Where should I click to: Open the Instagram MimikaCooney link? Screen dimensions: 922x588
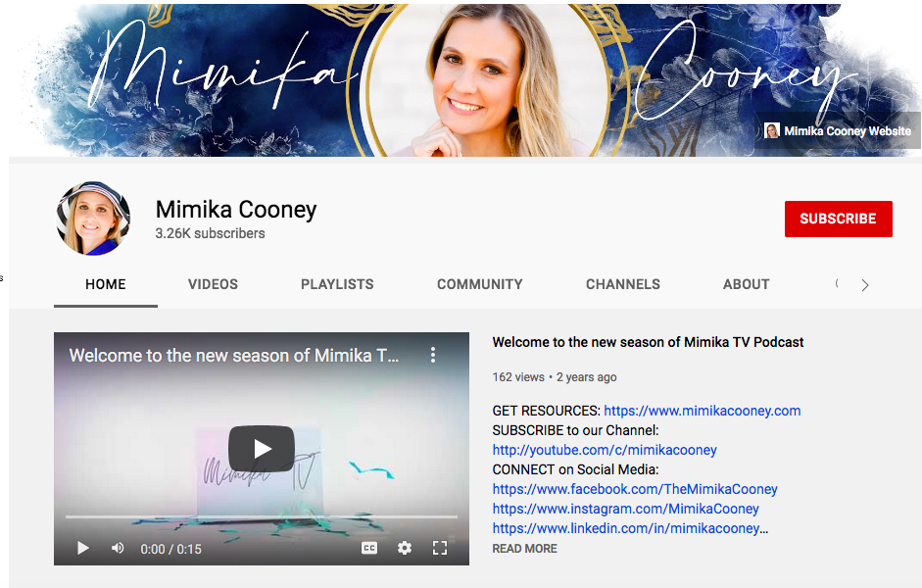pos(626,509)
